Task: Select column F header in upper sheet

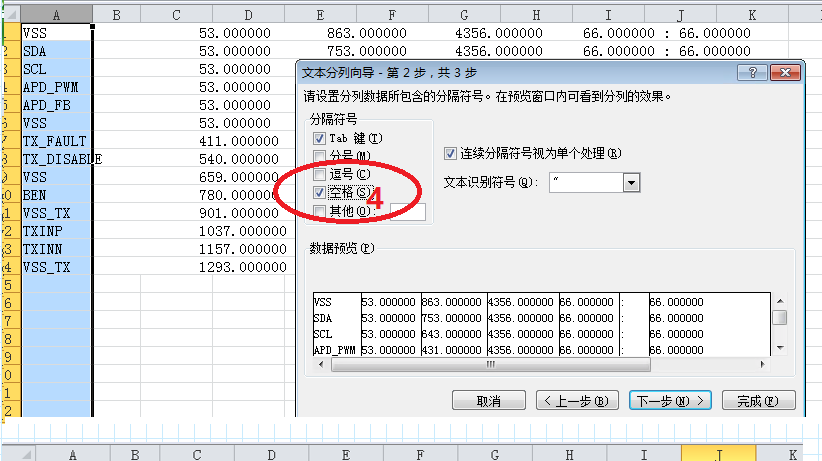Action: pos(392,15)
